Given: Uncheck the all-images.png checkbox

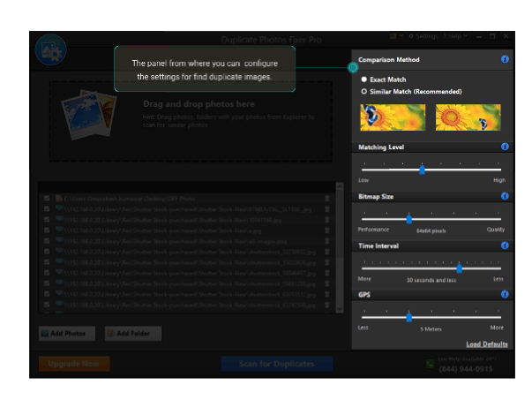Looking at the screenshot, I should (x=47, y=241).
